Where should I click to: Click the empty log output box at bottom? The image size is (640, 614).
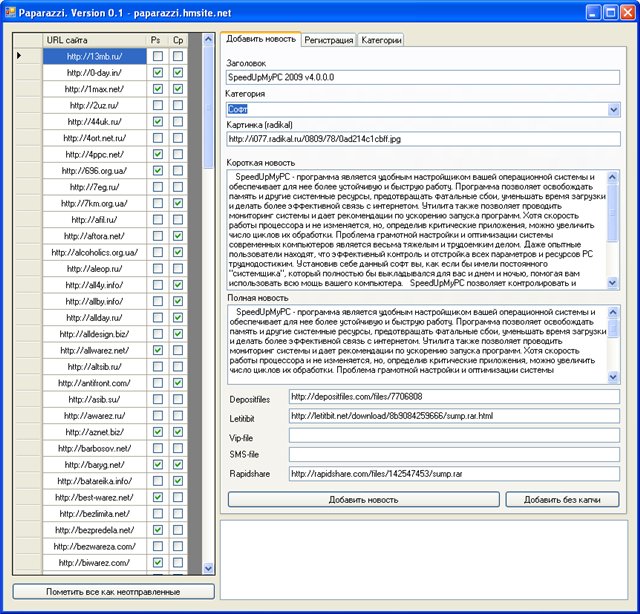424,559
